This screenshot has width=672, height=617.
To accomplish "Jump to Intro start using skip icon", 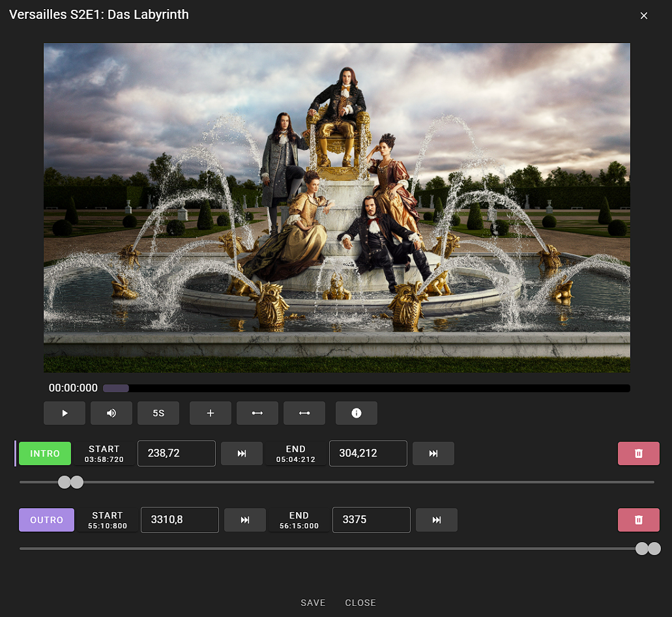I will (x=242, y=453).
